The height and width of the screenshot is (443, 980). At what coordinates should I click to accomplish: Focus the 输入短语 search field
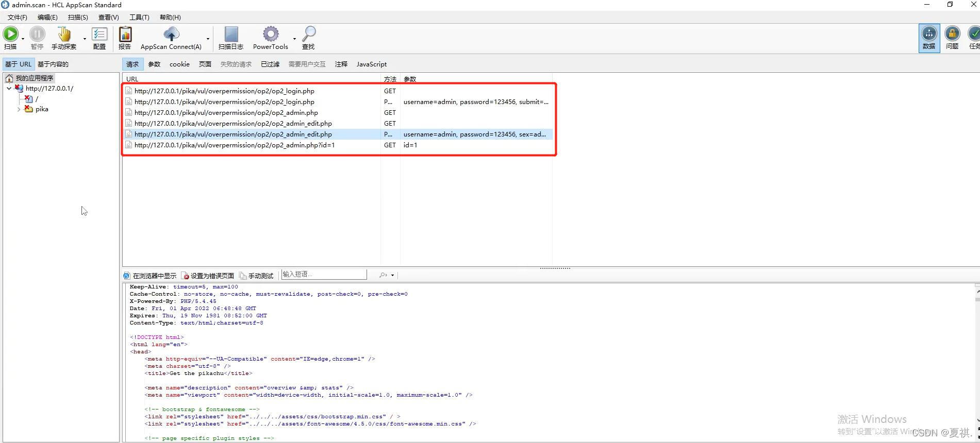[x=324, y=275]
